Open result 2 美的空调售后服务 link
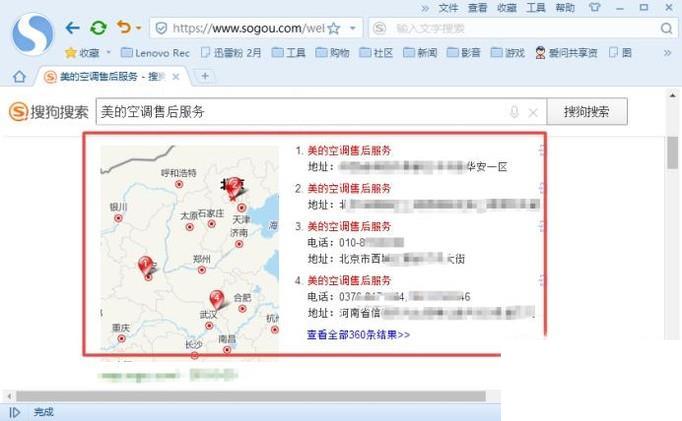 coord(349,188)
